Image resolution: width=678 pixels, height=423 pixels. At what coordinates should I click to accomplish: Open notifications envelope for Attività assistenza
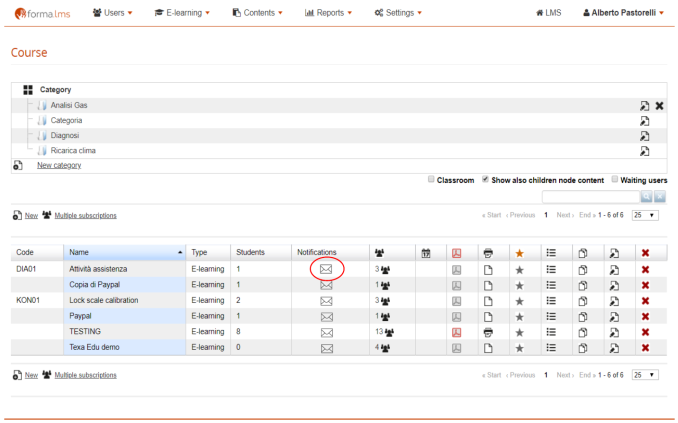[326, 269]
